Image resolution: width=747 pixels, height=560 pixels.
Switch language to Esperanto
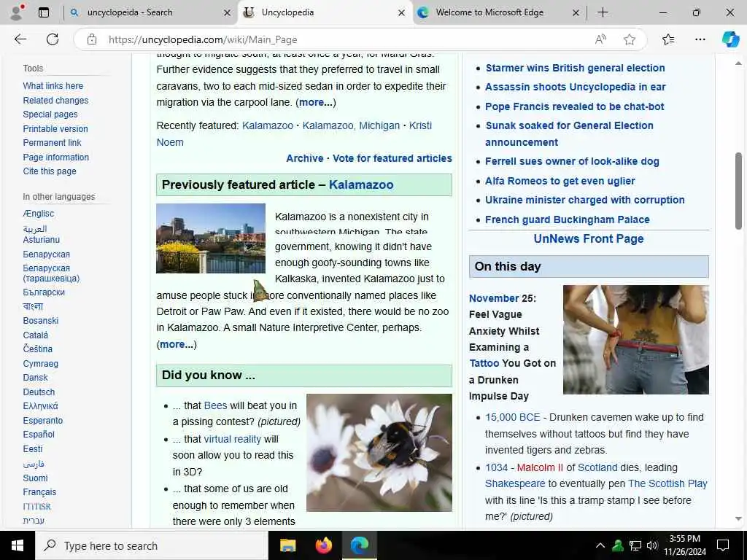(x=43, y=421)
